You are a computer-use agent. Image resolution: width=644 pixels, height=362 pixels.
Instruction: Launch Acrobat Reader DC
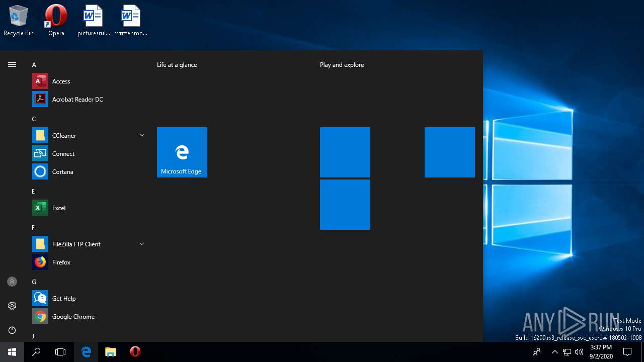pyautogui.click(x=89, y=100)
